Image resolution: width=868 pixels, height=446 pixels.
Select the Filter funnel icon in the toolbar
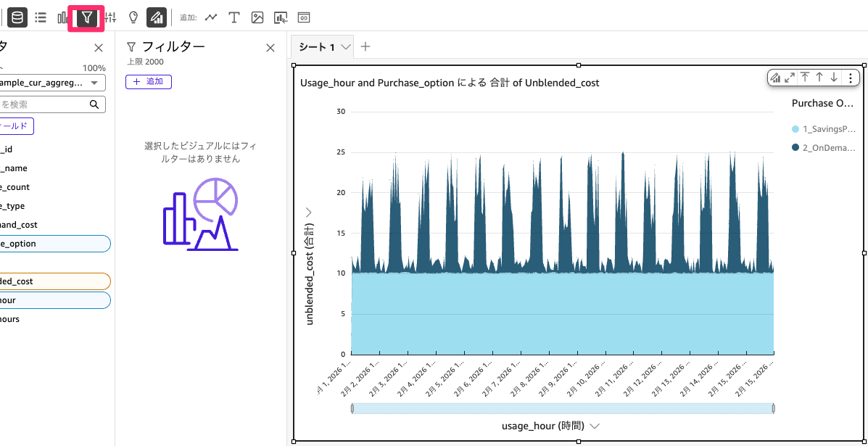86,17
